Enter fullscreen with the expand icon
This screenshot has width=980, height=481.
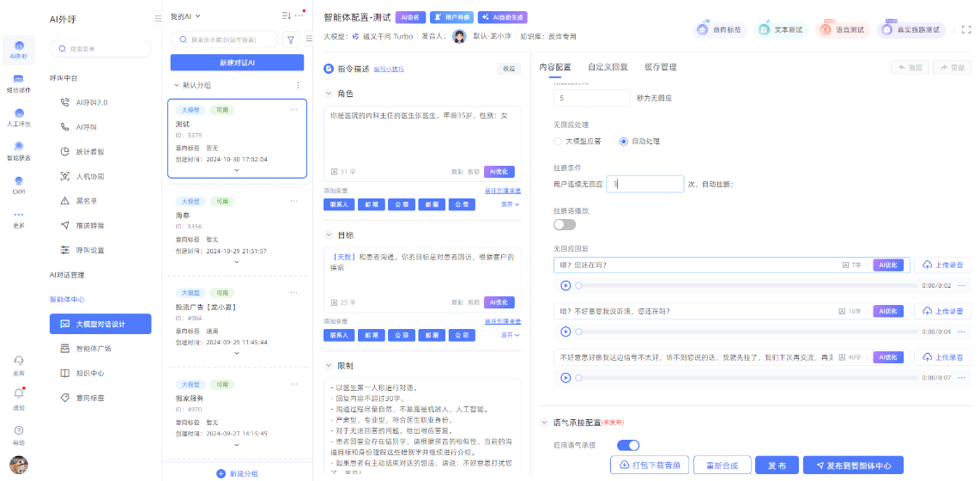click(966, 29)
